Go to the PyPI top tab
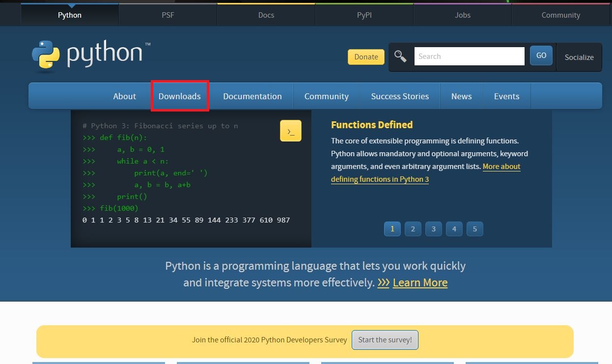 [x=364, y=15]
